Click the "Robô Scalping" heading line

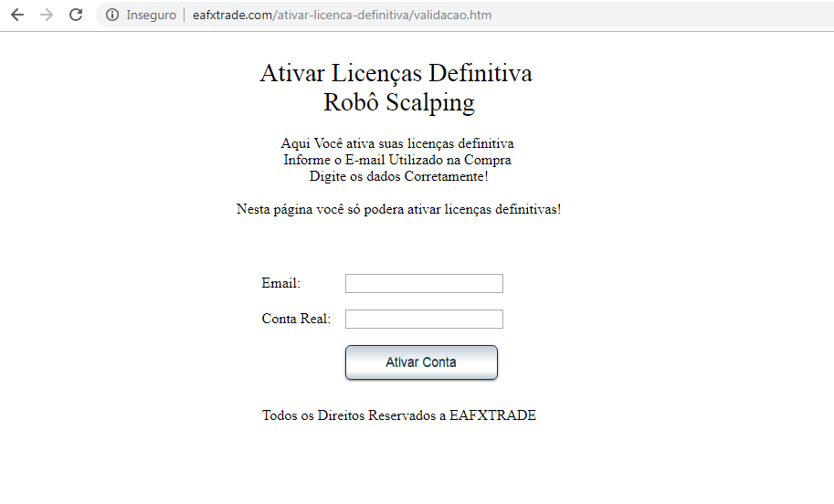(x=398, y=102)
